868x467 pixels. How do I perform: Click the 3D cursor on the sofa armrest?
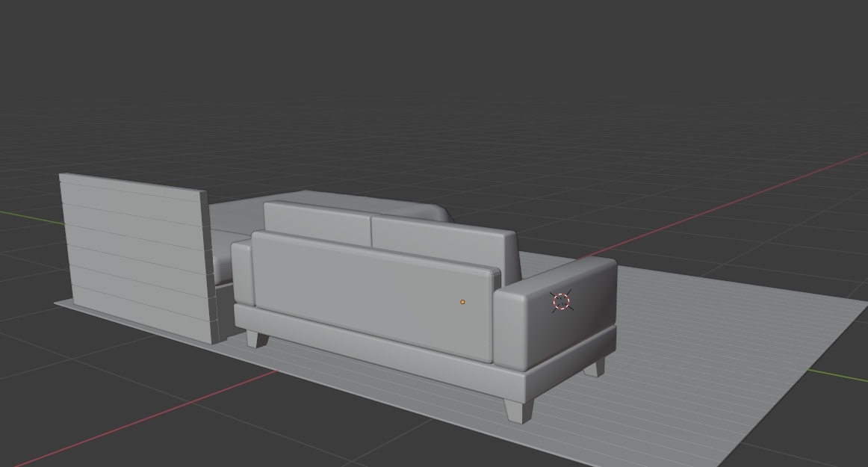561,301
